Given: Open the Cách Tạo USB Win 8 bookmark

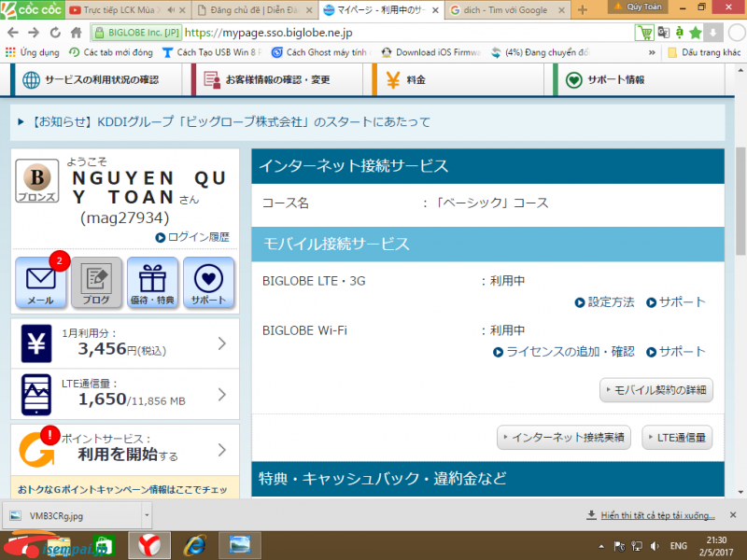Looking at the screenshot, I should click(213, 52).
